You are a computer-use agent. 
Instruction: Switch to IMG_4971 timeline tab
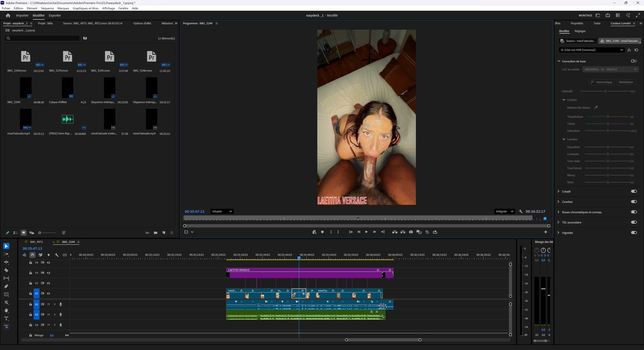tap(36, 242)
